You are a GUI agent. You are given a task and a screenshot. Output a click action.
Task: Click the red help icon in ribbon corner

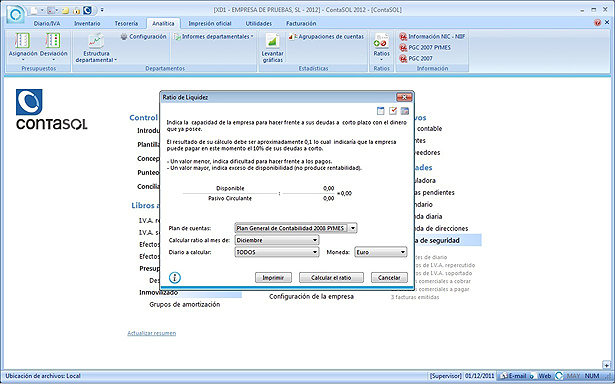tap(597, 23)
